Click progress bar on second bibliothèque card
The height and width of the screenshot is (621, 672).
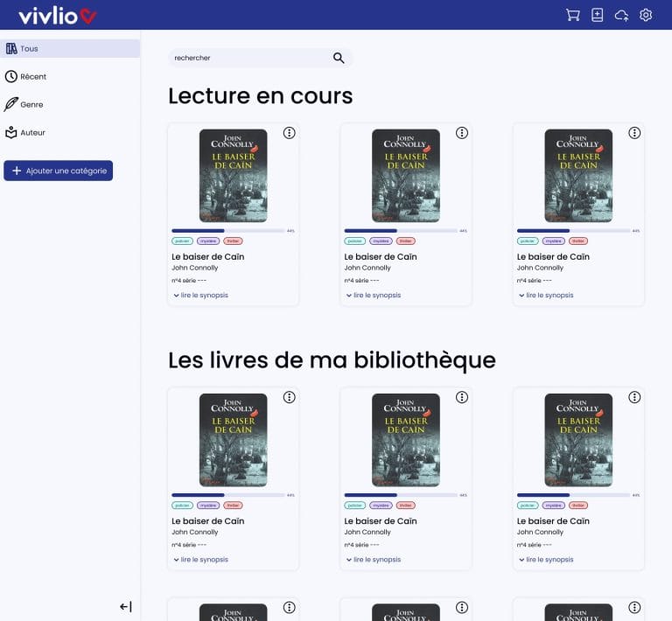(401, 495)
